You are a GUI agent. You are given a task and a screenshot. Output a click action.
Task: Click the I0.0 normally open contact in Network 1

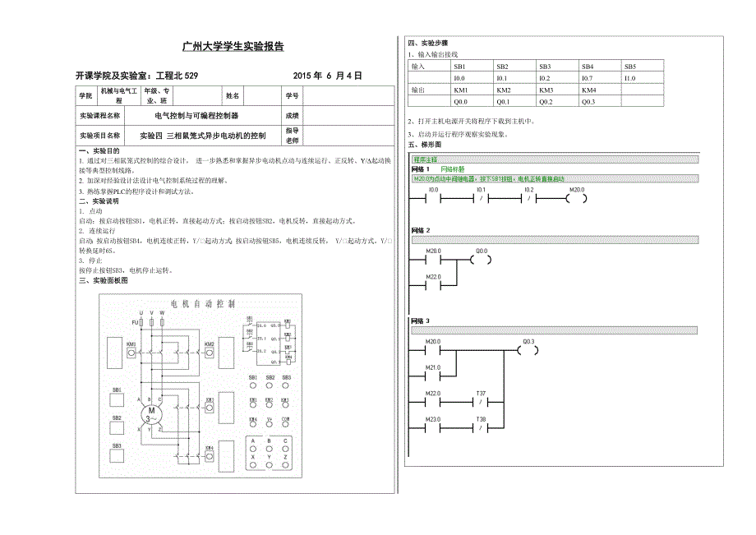(x=434, y=199)
